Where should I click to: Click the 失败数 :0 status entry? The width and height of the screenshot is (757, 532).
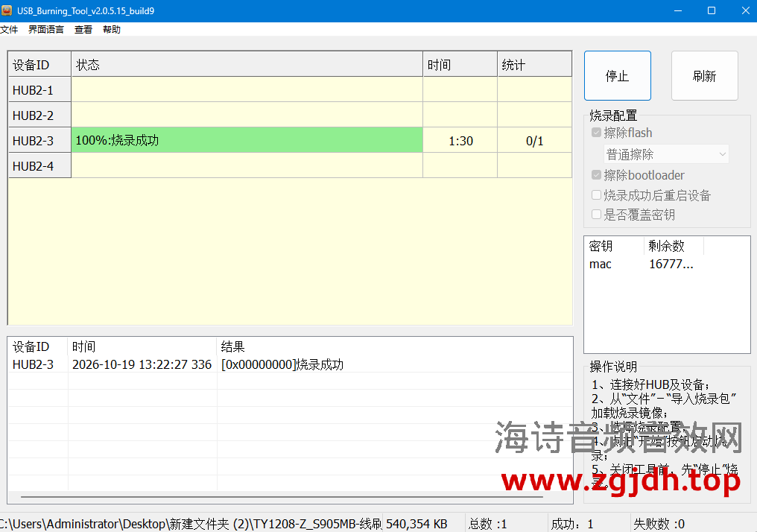[659, 524]
